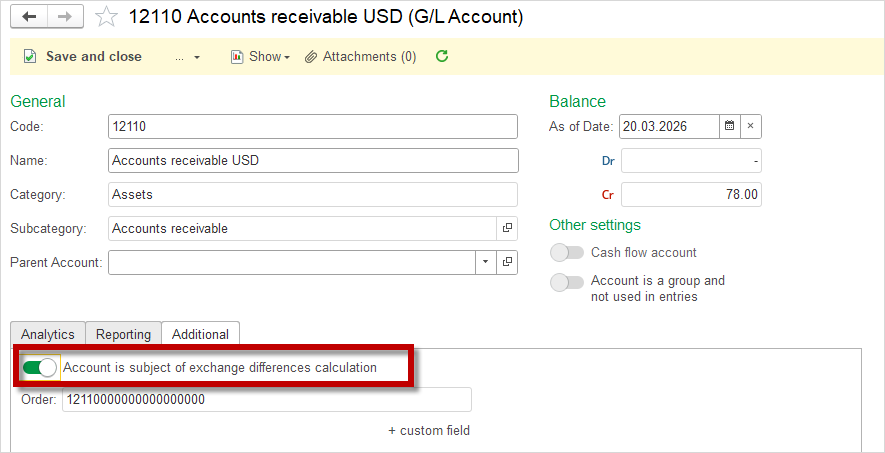Open the more actions ellipsis dropdown
Viewport: 885px width, 453px height.
187,57
